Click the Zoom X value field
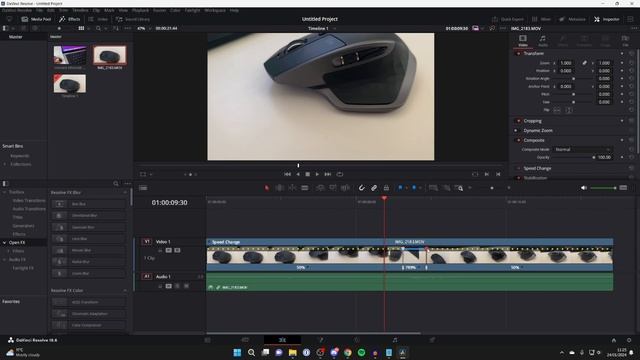 567,63
